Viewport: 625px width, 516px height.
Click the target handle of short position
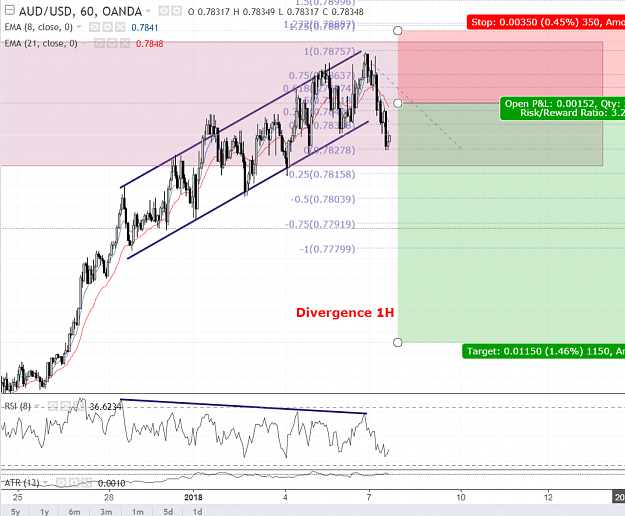(x=398, y=342)
